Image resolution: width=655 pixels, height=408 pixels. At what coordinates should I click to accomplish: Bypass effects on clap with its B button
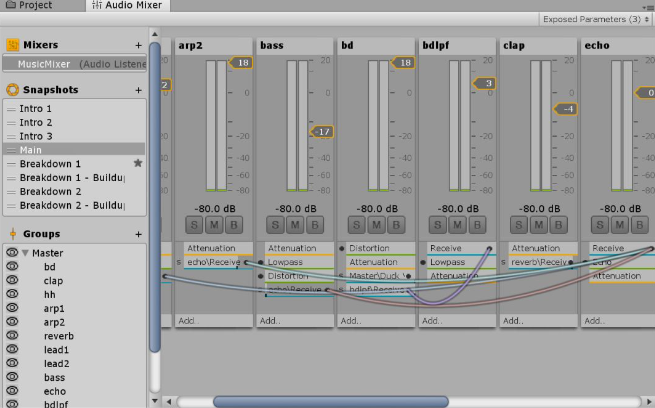click(557, 223)
